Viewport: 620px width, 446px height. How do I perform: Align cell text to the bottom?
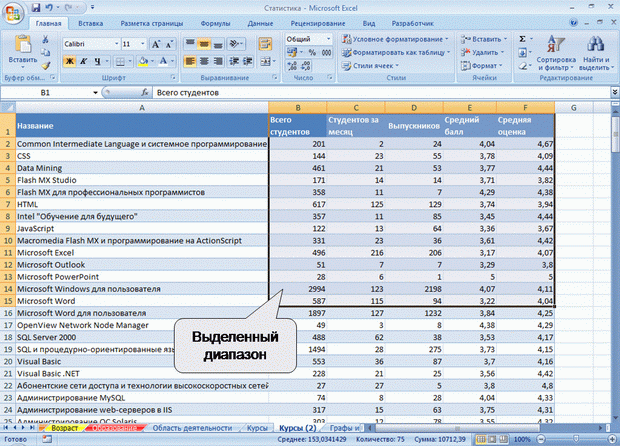pos(218,43)
